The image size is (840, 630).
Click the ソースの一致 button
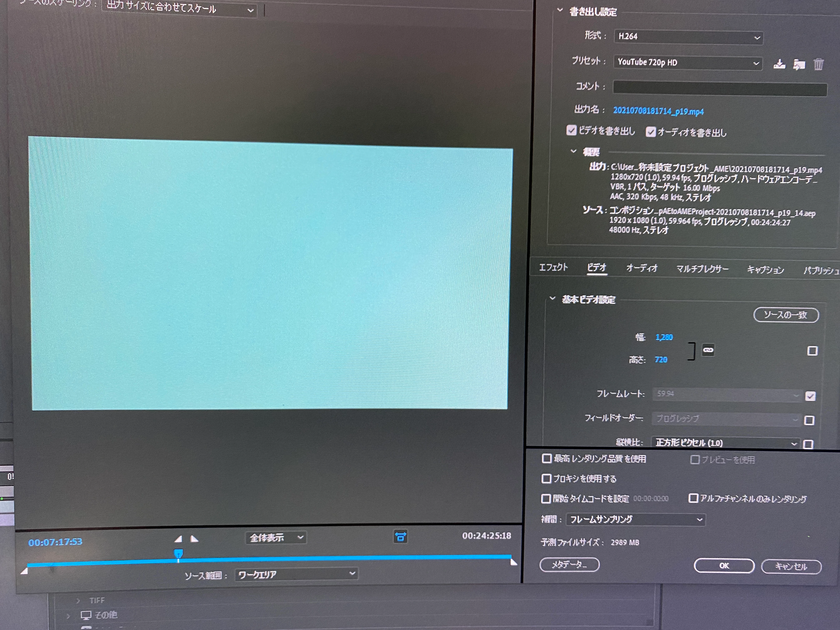(x=786, y=315)
